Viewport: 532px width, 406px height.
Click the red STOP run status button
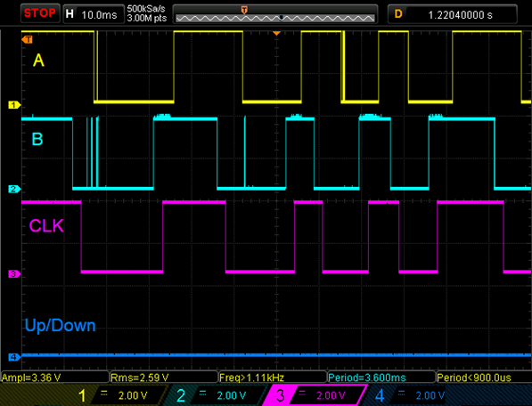(x=40, y=13)
